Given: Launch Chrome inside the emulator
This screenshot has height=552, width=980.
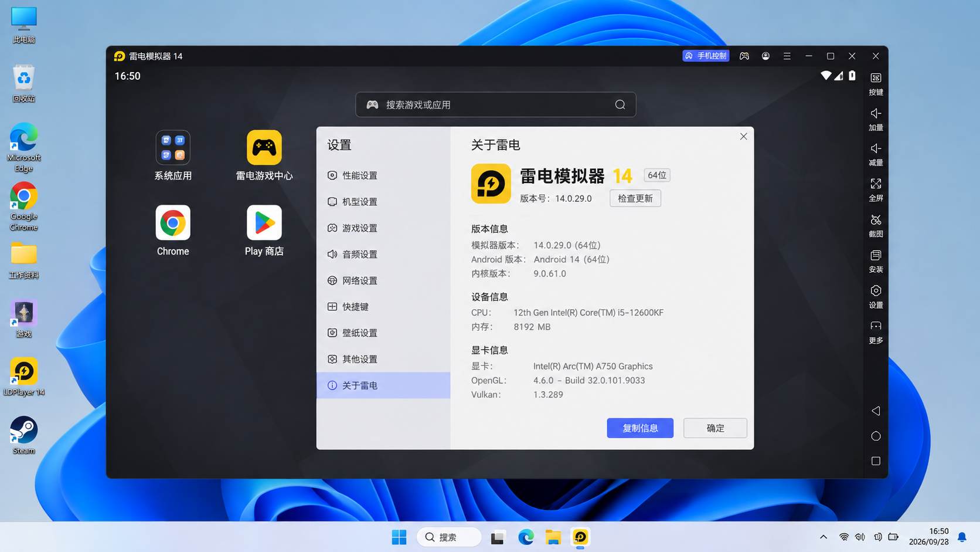Looking at the screenshot, I should pos(173,231).
